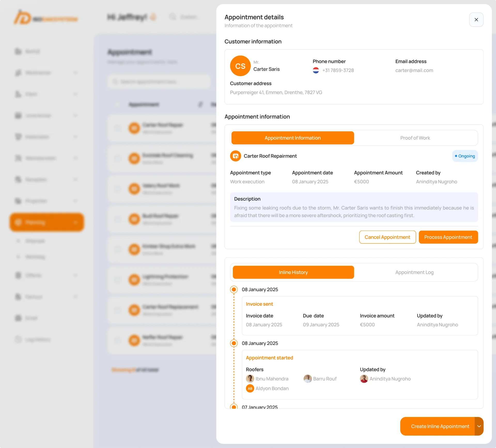Click the Cancel Appointment button
This screenshot has height=448, width=496.
(387, 237)
